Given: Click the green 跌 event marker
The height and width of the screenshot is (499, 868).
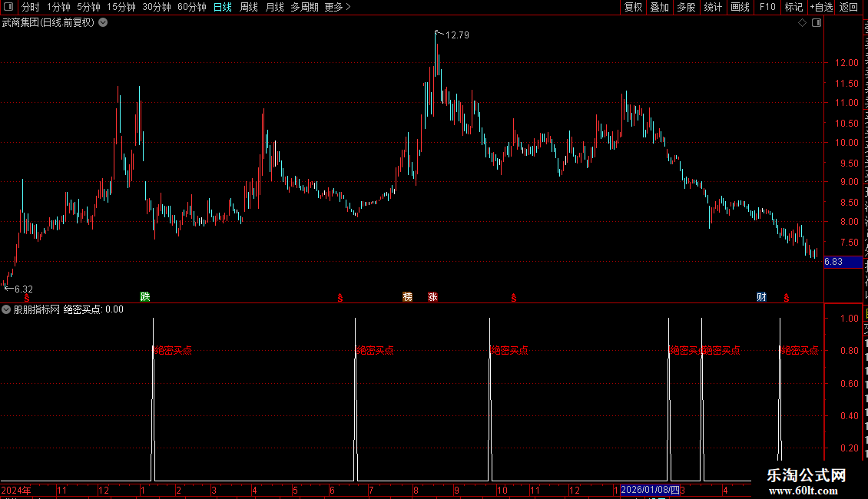Looking at the screenshot, I should (x=145, y=297).
